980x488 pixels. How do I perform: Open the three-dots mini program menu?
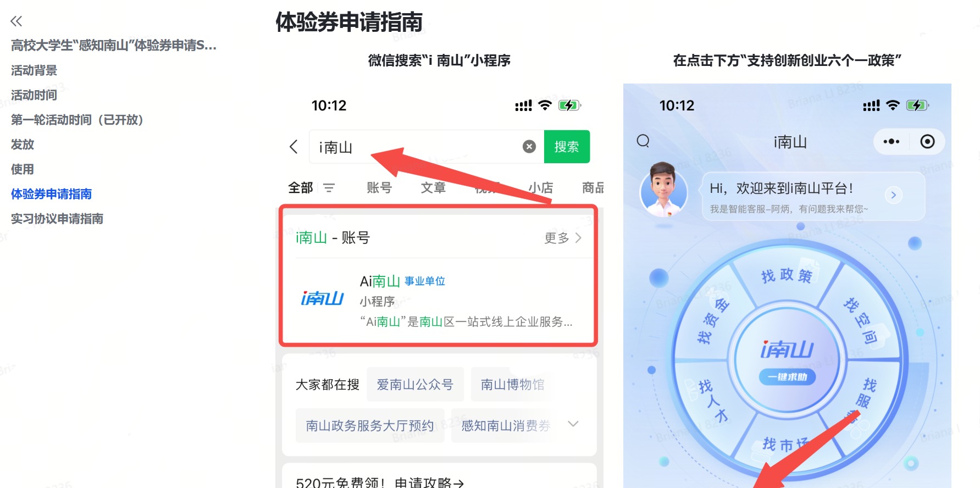tap(891, 142)
